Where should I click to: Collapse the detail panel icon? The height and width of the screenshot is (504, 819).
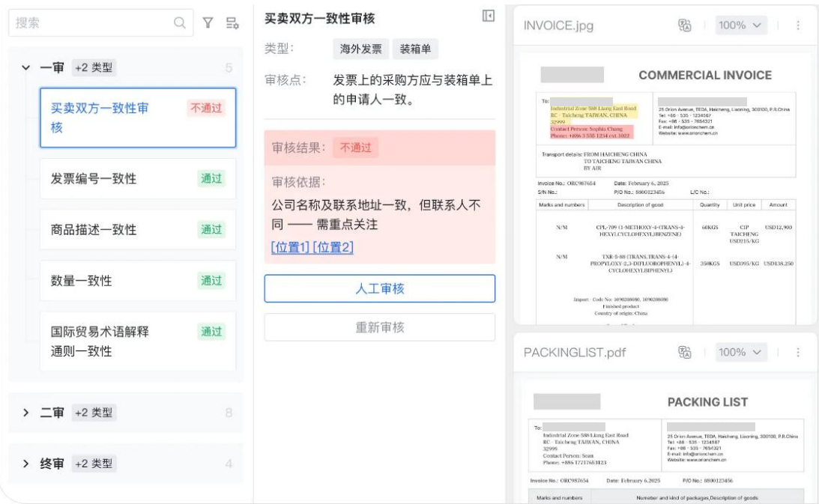coord(489,16)
